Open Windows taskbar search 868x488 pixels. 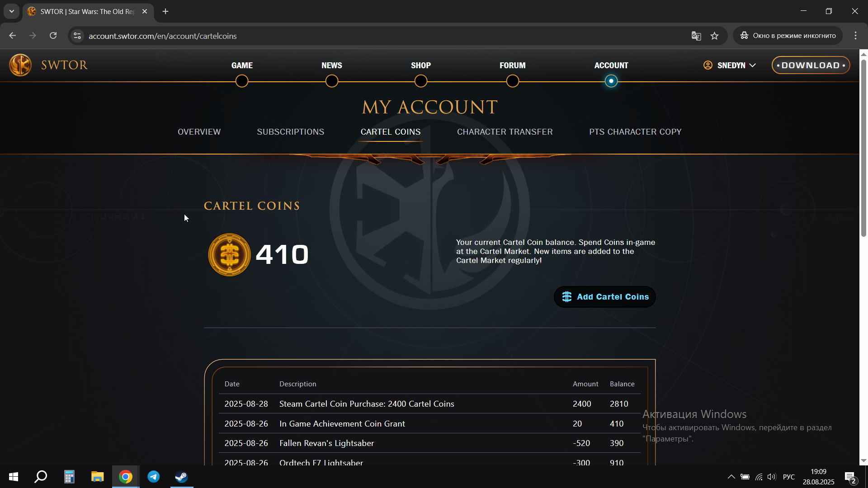41,477
